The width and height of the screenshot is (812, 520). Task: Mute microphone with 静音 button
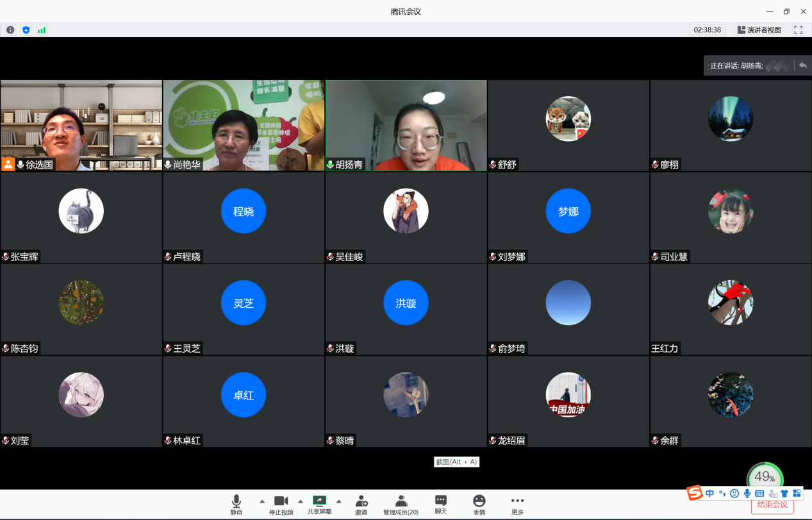coord(236,504)
